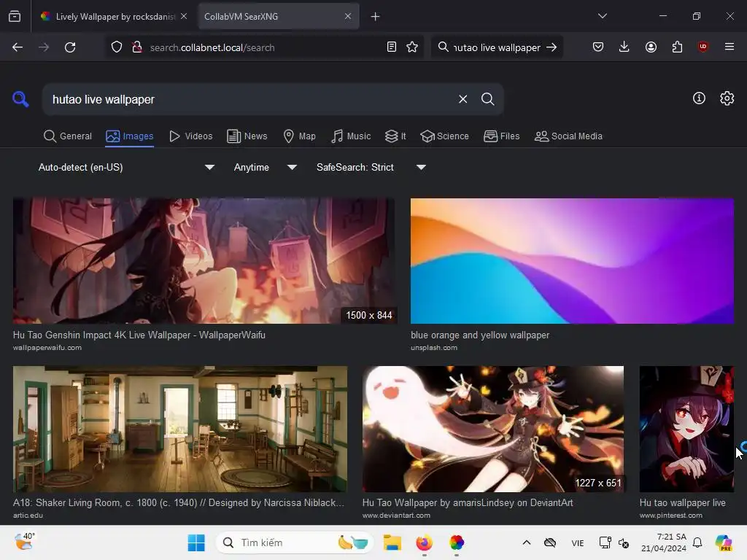
Task: Open the Firefox account icon
Action: point(651,47)
